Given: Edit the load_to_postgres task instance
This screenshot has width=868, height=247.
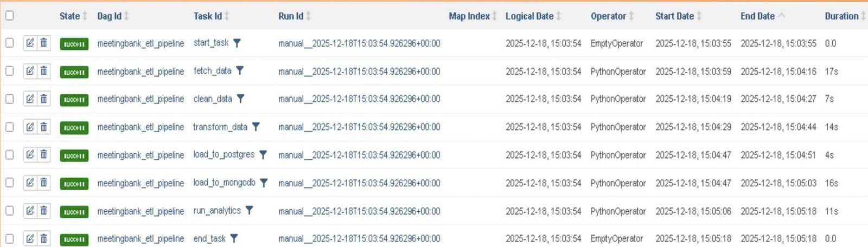Looking at the screenshot, I should (x=30, y=155).
